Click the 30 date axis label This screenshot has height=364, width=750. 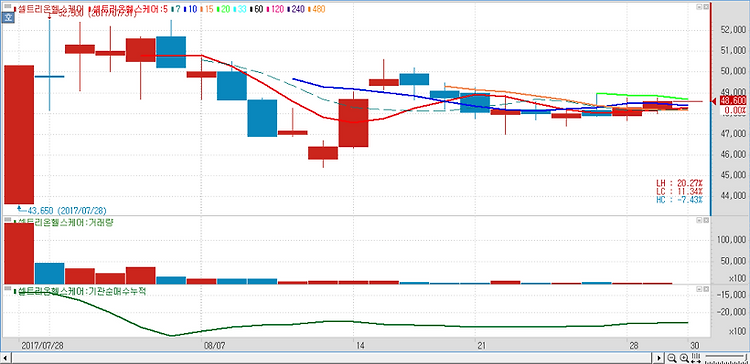[695, 345]
